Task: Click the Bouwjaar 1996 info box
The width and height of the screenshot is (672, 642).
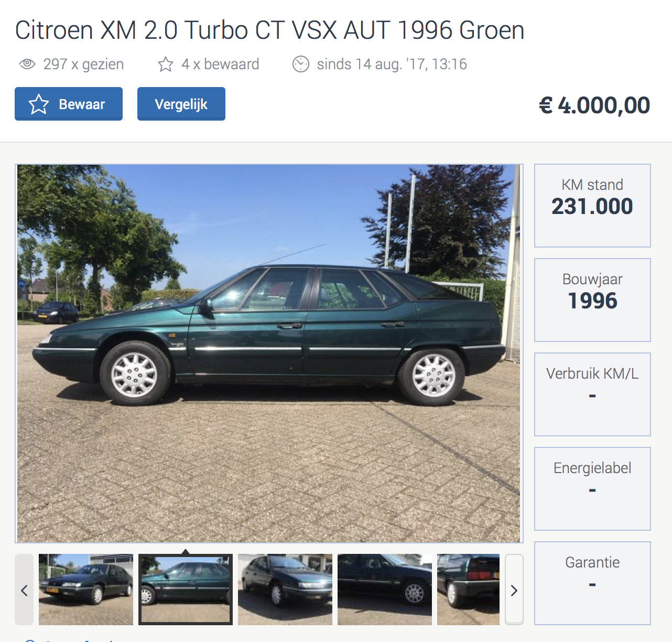Action: point(592,300)
